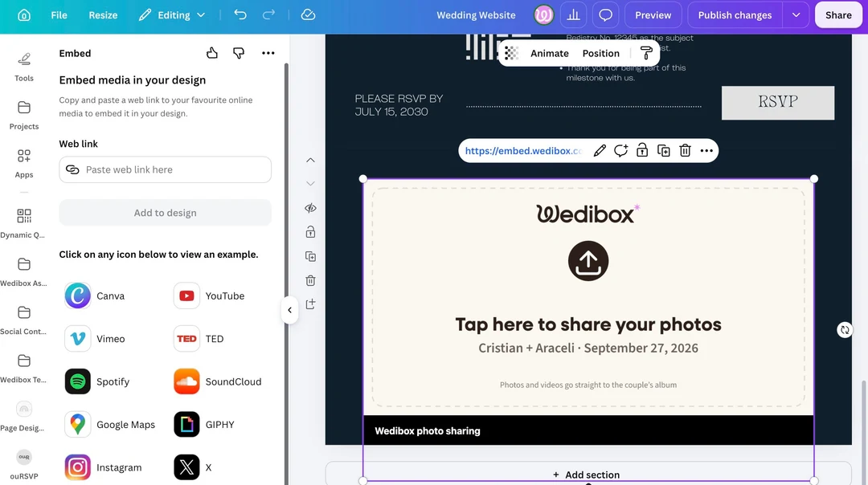View the X embed example
The image size is (868, 485).
coord(193,467)
